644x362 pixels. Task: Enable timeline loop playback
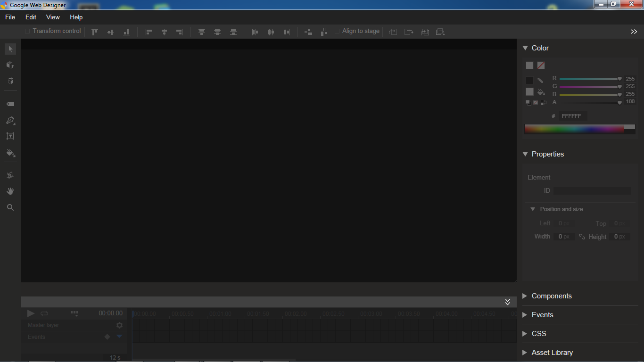pyautogui.click(x=44, y=313)
